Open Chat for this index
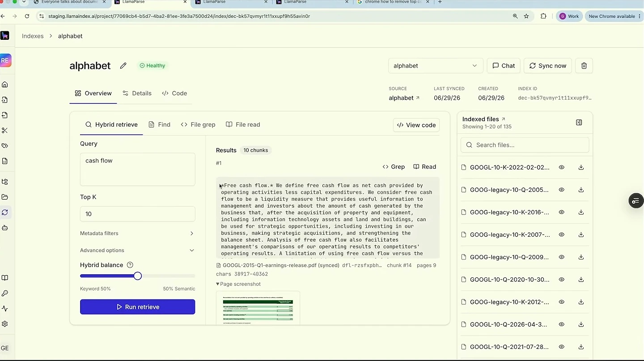644x361 pixels. (504, 66)
